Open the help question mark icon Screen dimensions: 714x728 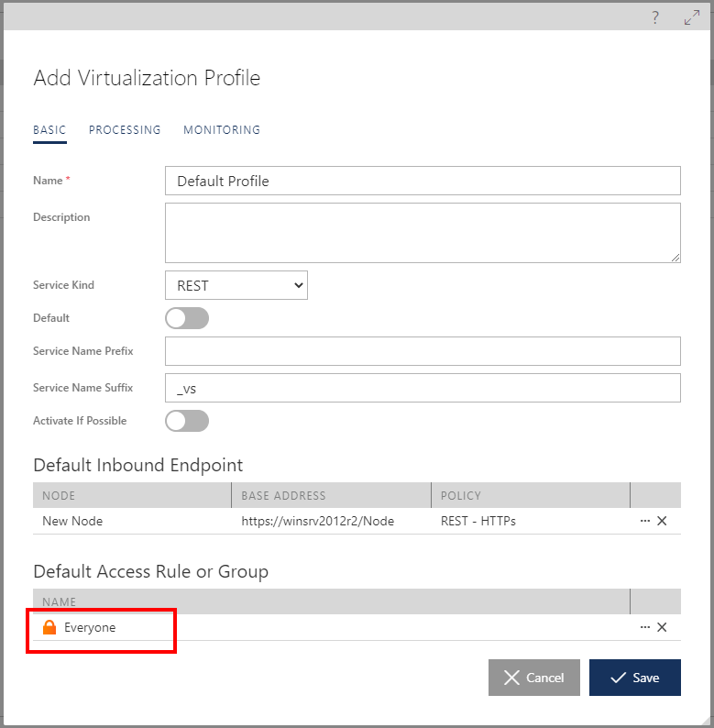(x=655, y=17)
